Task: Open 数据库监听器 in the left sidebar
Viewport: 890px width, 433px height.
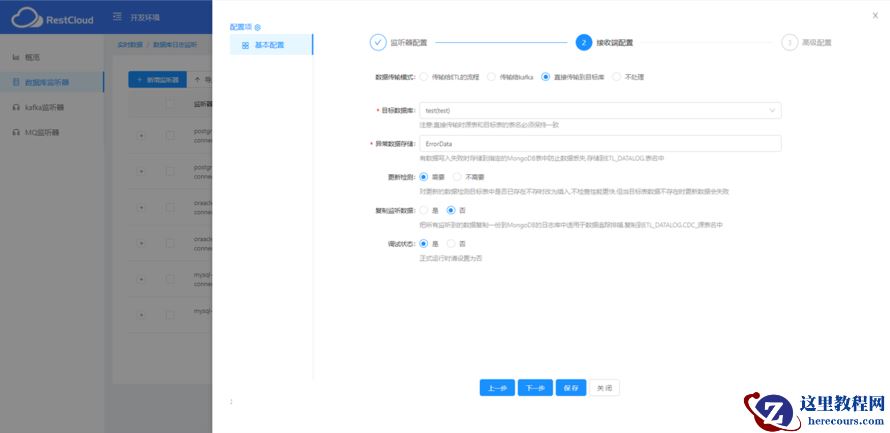Action: pos(52,82)
